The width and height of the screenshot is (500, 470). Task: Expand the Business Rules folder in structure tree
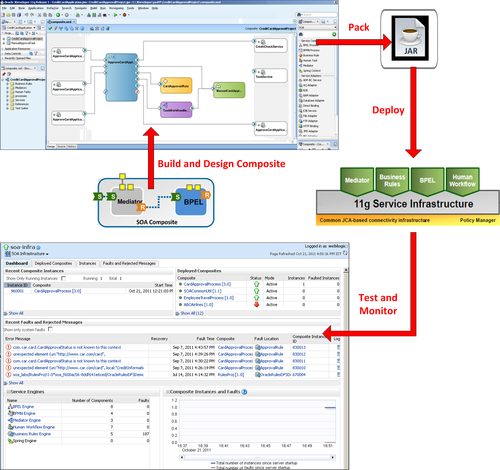click(x=7, y=84)
